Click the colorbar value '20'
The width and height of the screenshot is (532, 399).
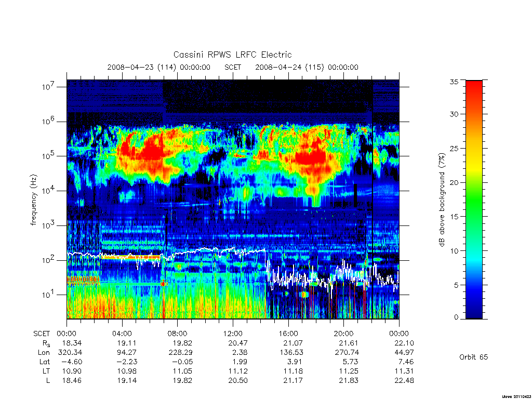pos(454,182)
